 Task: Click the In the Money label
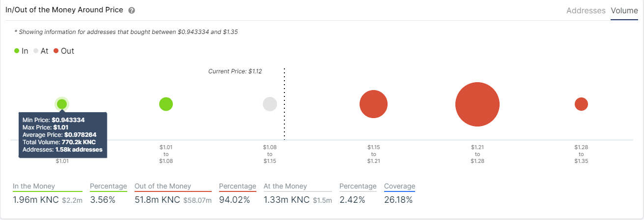34,186
